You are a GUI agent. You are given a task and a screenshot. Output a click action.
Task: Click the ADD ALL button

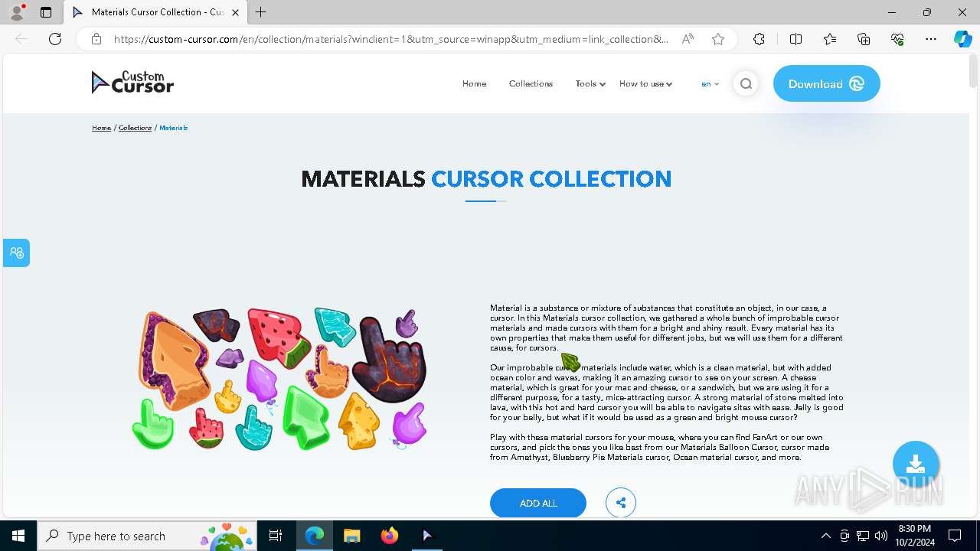point(538,503)
